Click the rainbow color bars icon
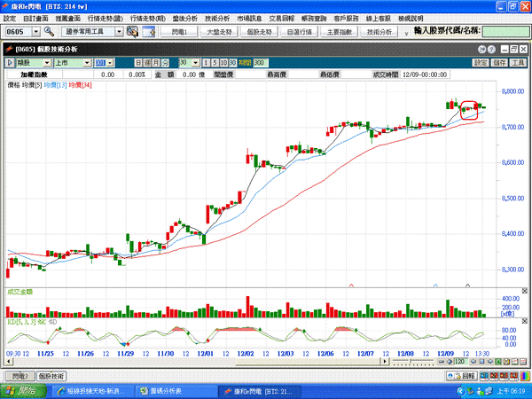This screenshot has height=399, width=532. tap(525, 376)
